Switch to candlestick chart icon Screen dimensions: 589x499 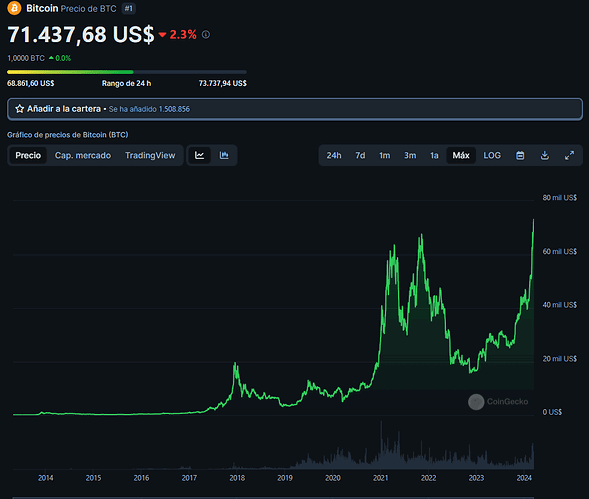coord(224,155)
